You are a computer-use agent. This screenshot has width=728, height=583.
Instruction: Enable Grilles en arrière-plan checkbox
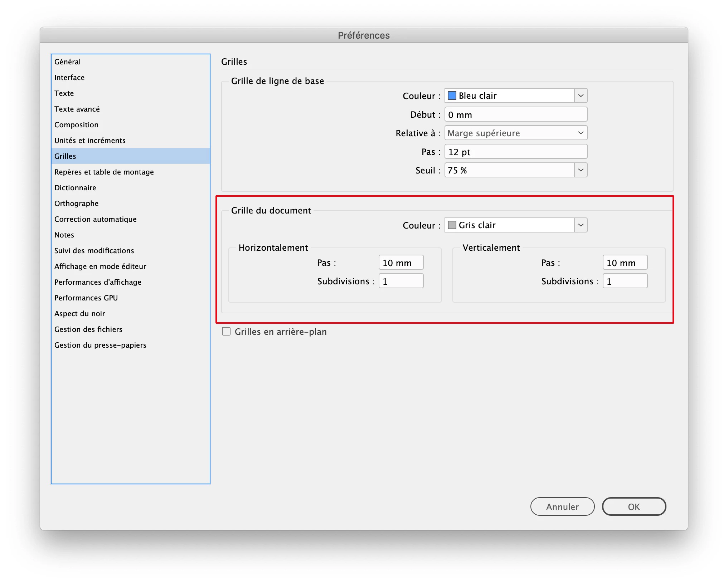(226, 332)
